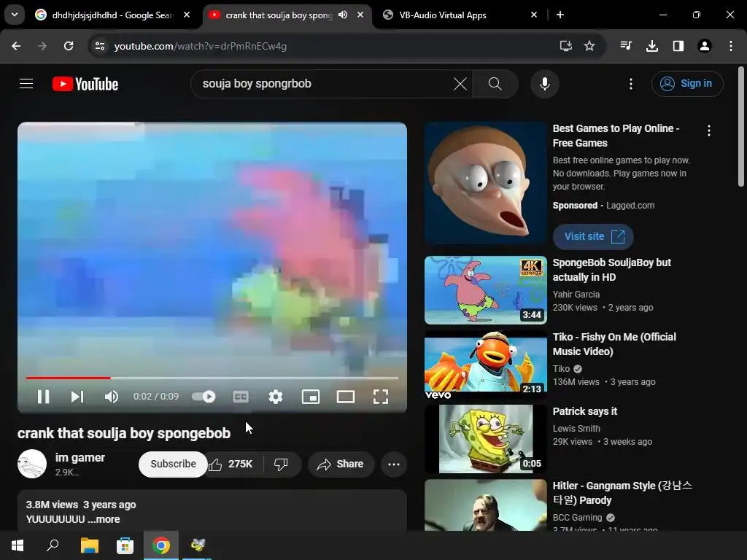This screenshot has height=560, width=747.
Task: Go to YouTube home via logo
Action: point(85,84)
